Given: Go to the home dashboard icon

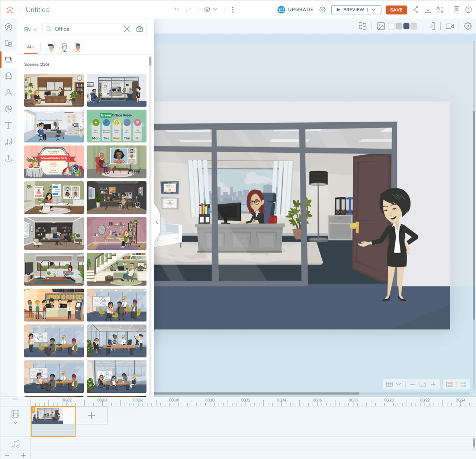Looking at the screenshot, I should pos(10,10).
